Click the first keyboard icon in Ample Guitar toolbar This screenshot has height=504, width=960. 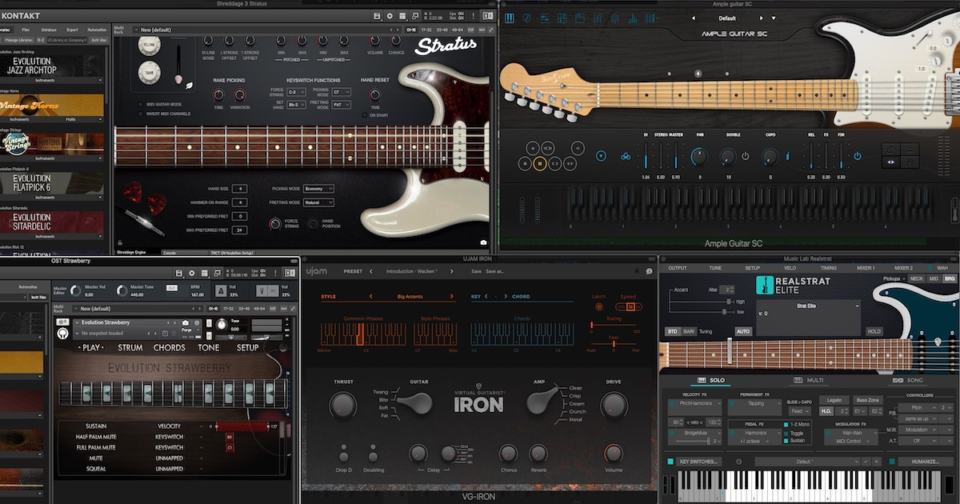pyautogui.click(x=509, y=18)
